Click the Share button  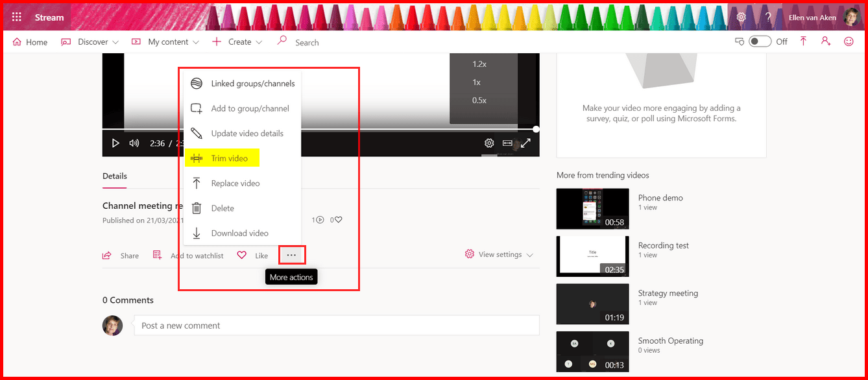tap(121, 255)
